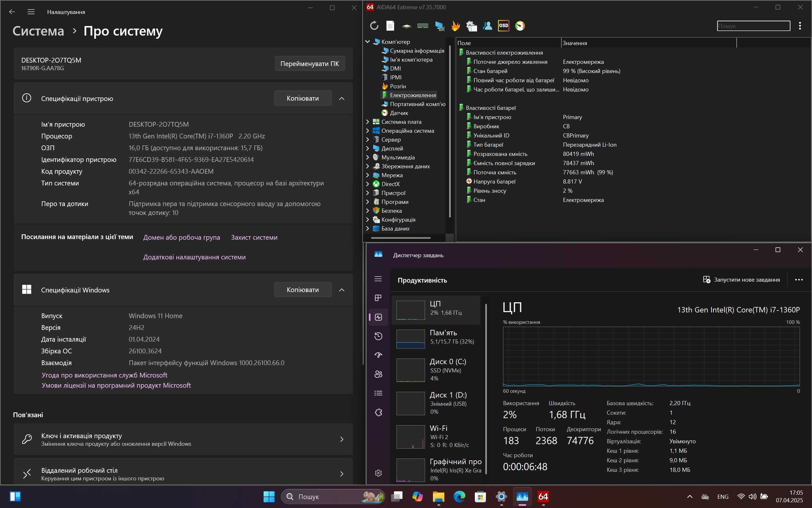Open Домен або робоча група link

pos(181,237)
